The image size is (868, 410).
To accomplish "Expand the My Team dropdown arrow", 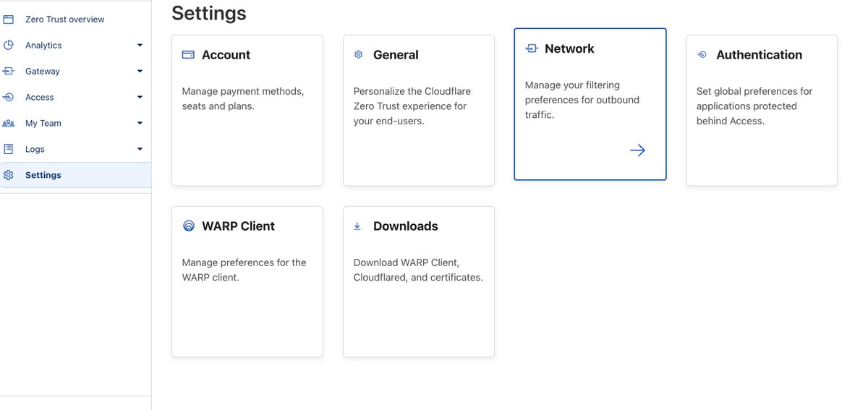I will (x=140, y=124).
